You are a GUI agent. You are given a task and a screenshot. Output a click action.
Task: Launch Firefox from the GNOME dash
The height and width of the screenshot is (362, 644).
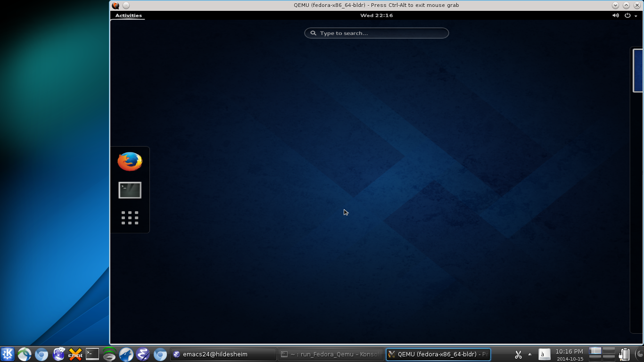click(130, 162)
